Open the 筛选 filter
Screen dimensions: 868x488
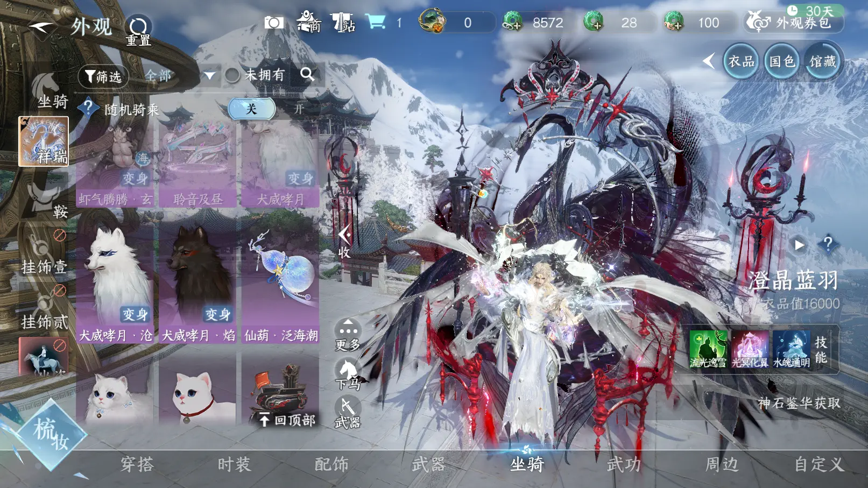click(104, 77)
